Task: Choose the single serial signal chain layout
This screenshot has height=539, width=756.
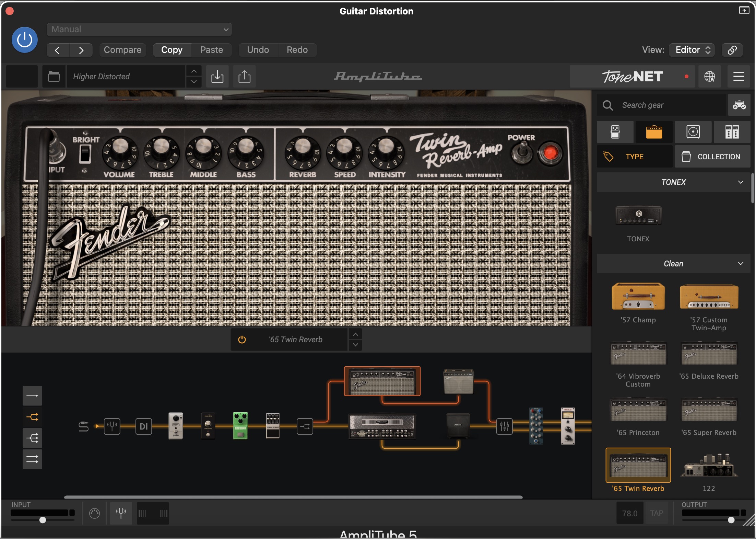Action: click(32, 396)
